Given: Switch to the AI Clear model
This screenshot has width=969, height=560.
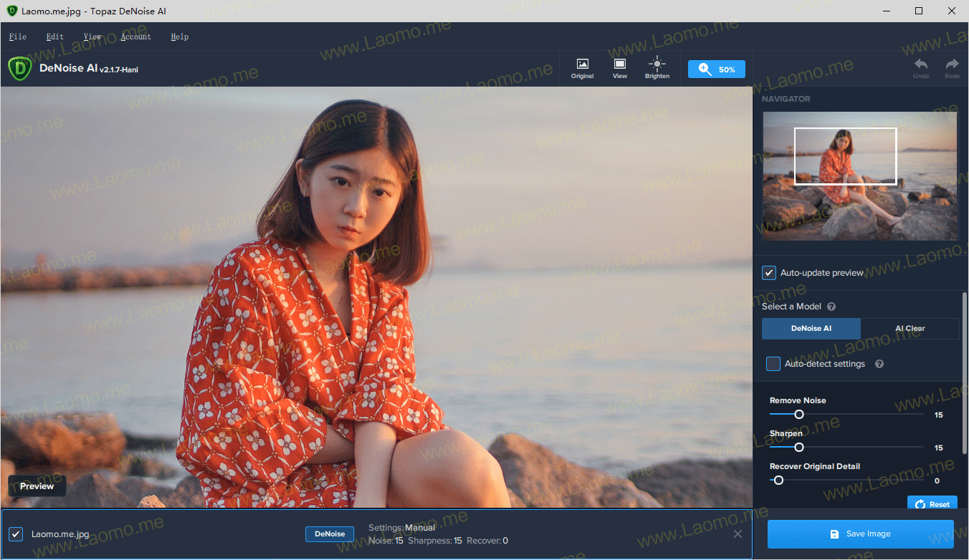Looking at the screenshot, I should [x=910, y=329].
